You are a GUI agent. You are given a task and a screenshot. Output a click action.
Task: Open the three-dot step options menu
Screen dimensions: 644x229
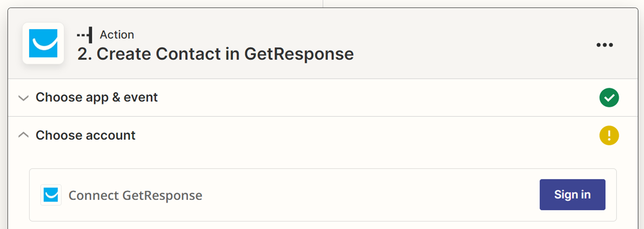[x=605, y=45]
